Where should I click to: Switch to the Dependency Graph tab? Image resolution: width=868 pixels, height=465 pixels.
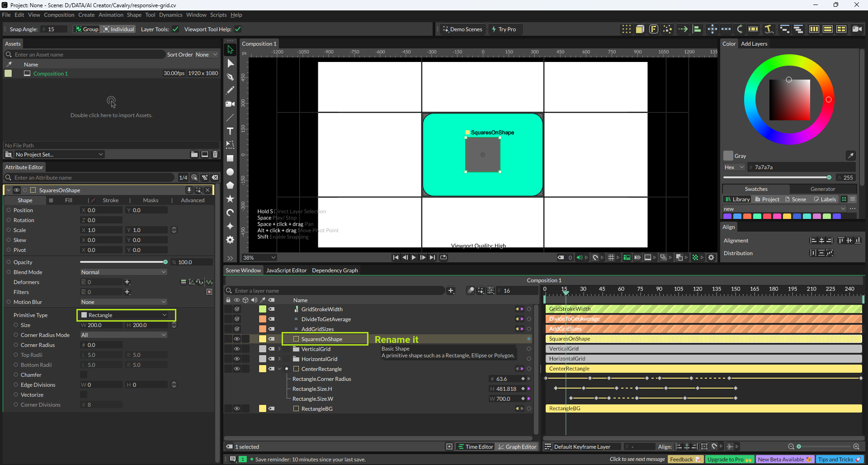coord(335,270)
